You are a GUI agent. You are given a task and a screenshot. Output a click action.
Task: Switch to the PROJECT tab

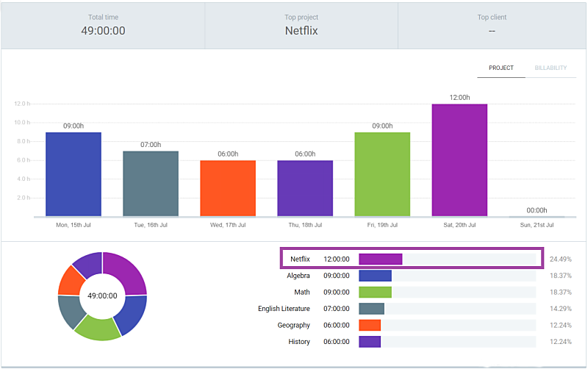(x=501, y=68)
